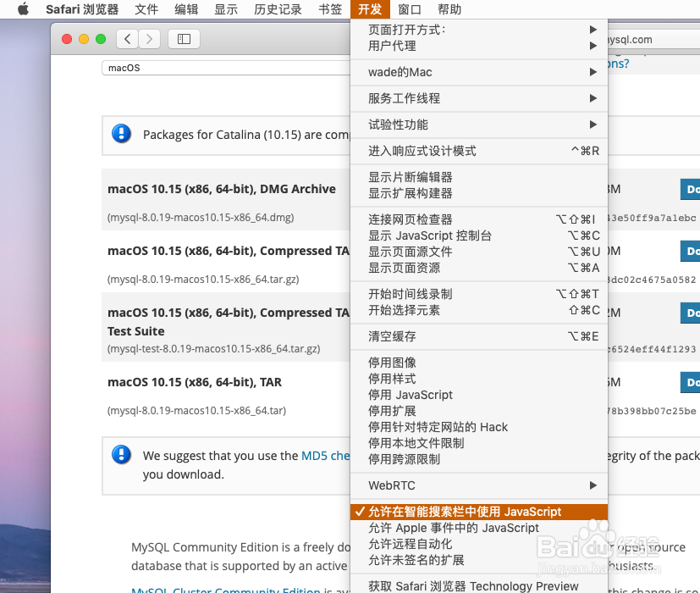Toggle 停用跨源限制 option
Screen dimensions: 700x593
[x=479, y=459]
